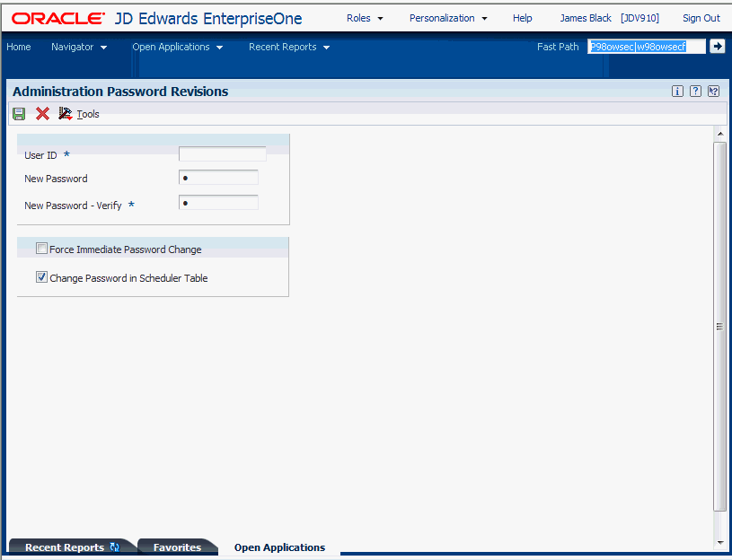This screenshot has height=560, width=732.
Task: Expand the Personalization dropdown
Action: [x=448, y=18]
